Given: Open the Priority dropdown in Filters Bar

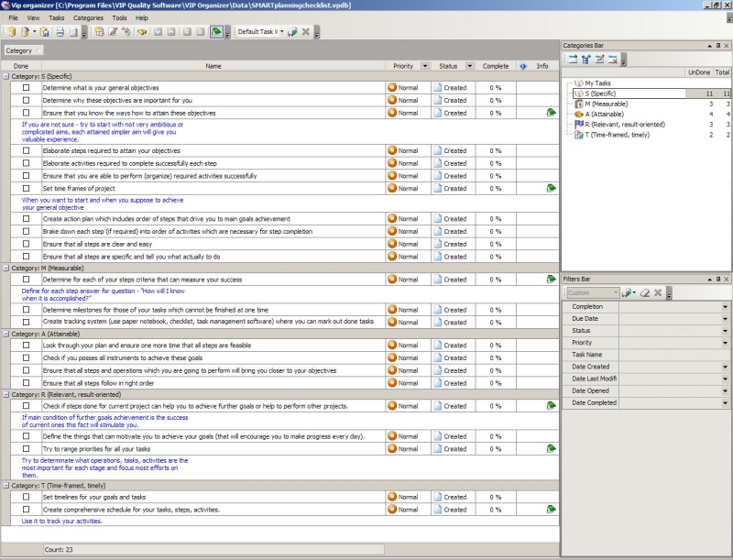Looking at the screenshot, I should pyautogui.click(x=725, y=342).
